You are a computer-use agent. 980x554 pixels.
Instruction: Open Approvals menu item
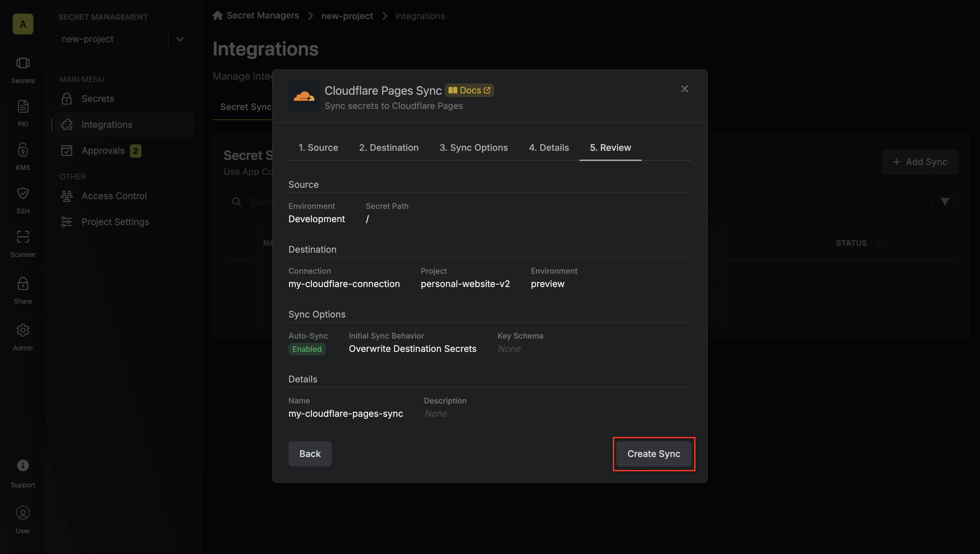pyautogui.click(x=124, y=151)
